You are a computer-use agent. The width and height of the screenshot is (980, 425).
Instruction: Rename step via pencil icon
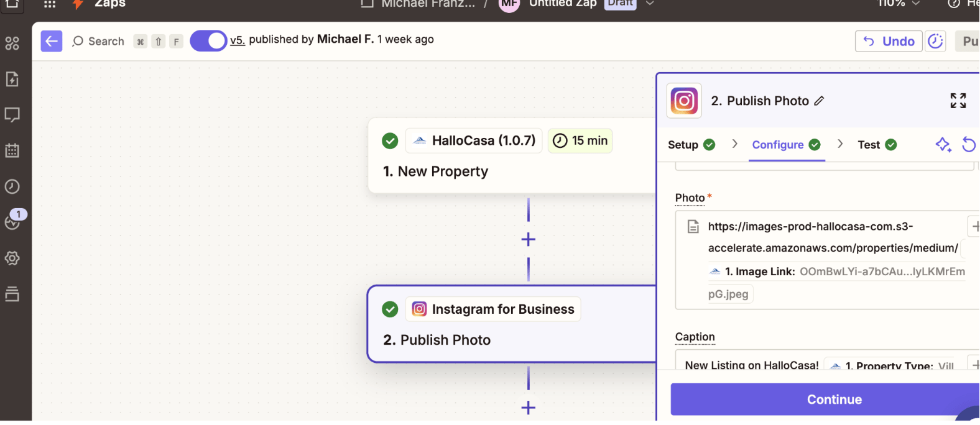820,101
